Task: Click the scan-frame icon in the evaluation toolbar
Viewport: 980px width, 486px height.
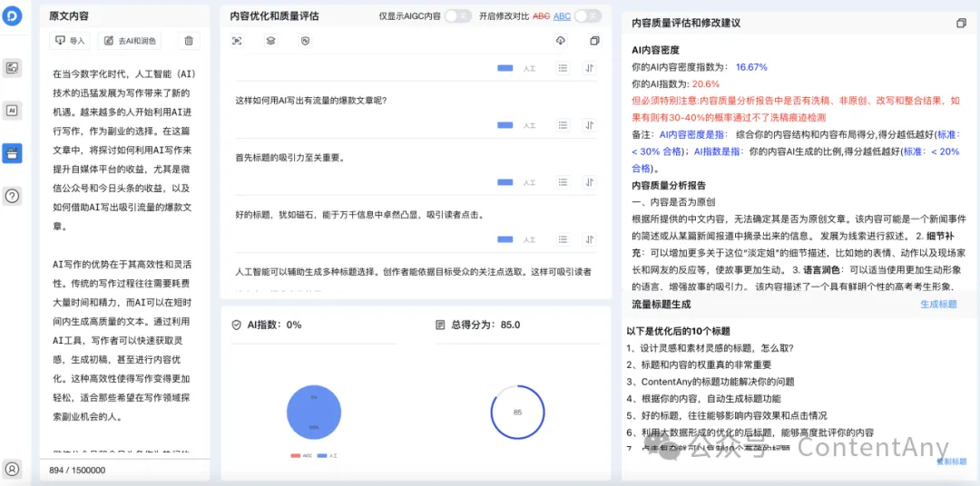Action: click(x=238, y=41)
